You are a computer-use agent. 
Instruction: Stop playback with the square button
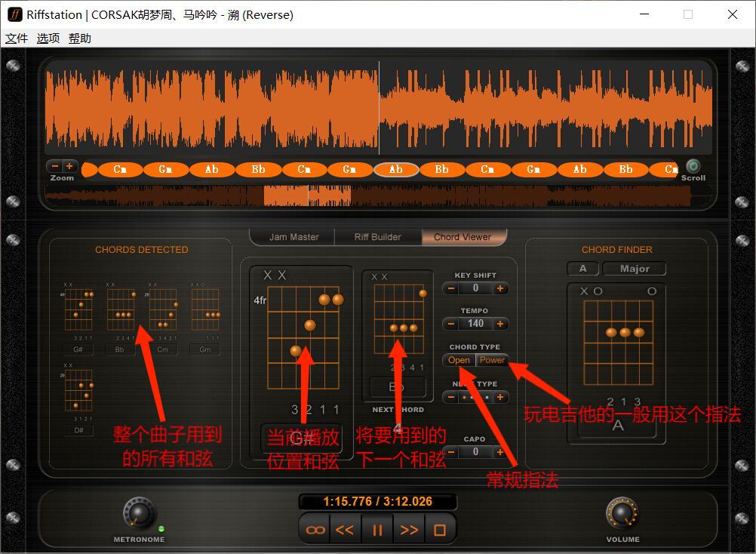440,531
